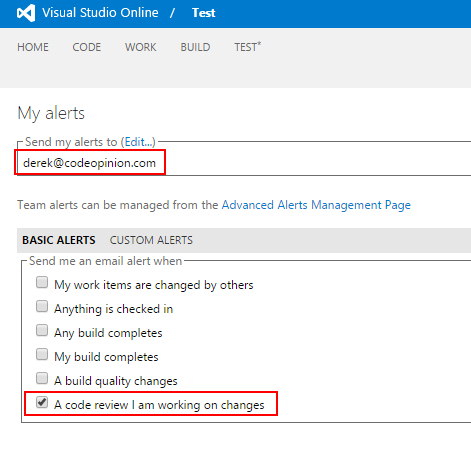Screen dimensions: 471x449
Task: Click the My alerts page heading
Action: click(51, 113)
